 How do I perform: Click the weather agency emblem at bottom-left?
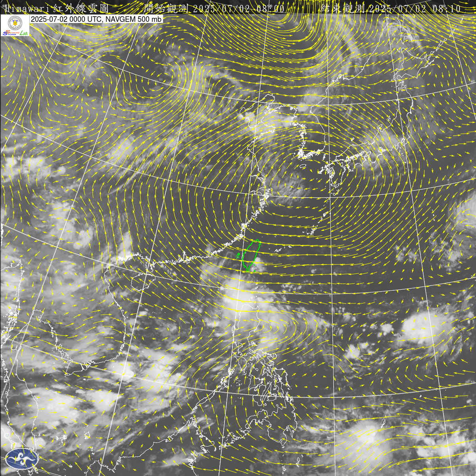pos(22,458)
